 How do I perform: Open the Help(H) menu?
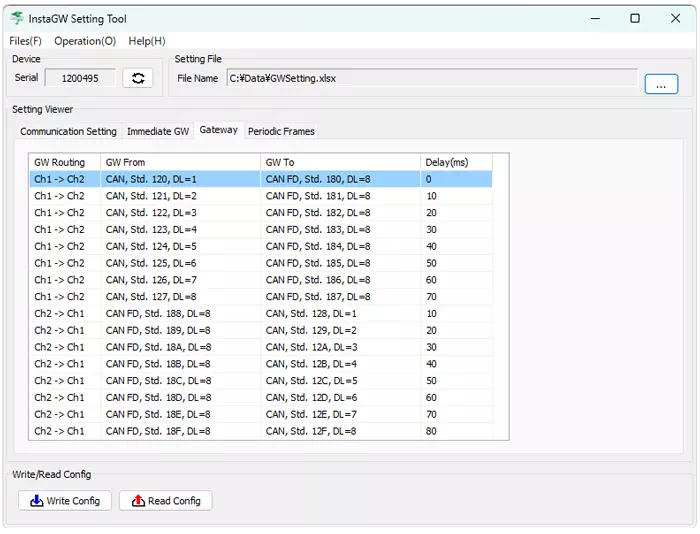147,41
